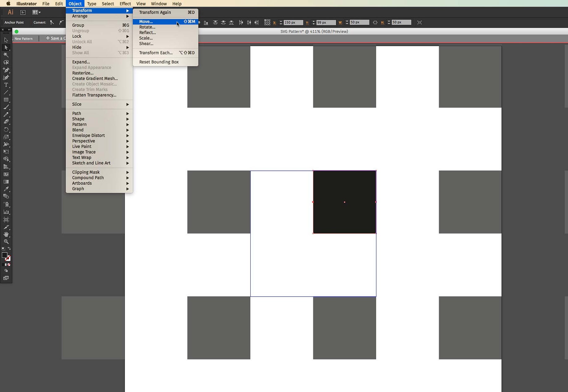Expand the Path submenu
Image resolution: width=568 pixels, height=392 pixels.
(99, 113)
